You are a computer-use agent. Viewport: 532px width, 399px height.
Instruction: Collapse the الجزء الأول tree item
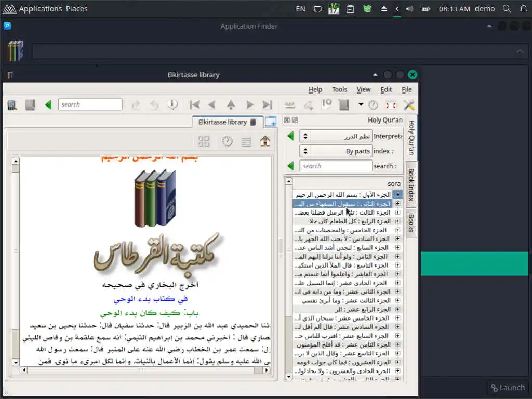(x=397, y=195)
